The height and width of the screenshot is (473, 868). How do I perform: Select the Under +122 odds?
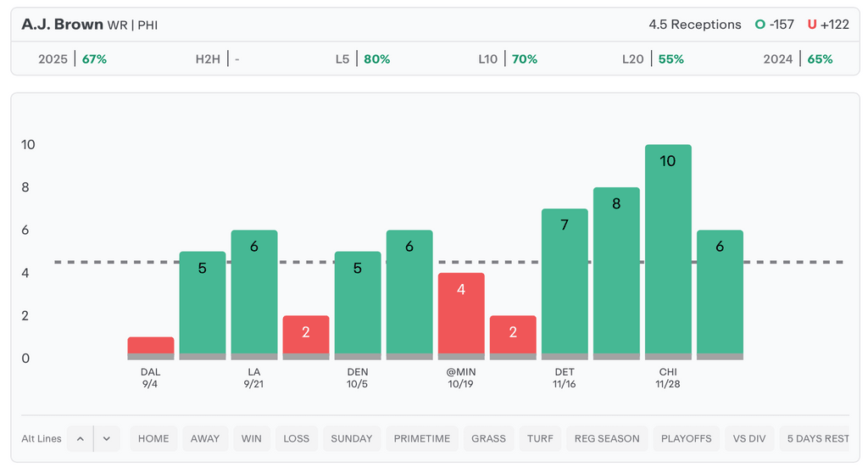828,25
